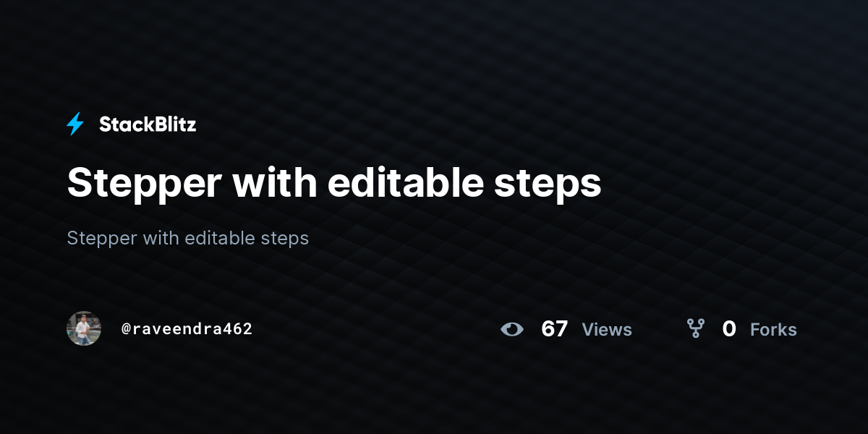The height and width of the screenshot is (434, 868).
Task: Click the word "editable" in the gray subtitle
Action: click(x=220, y=237)
